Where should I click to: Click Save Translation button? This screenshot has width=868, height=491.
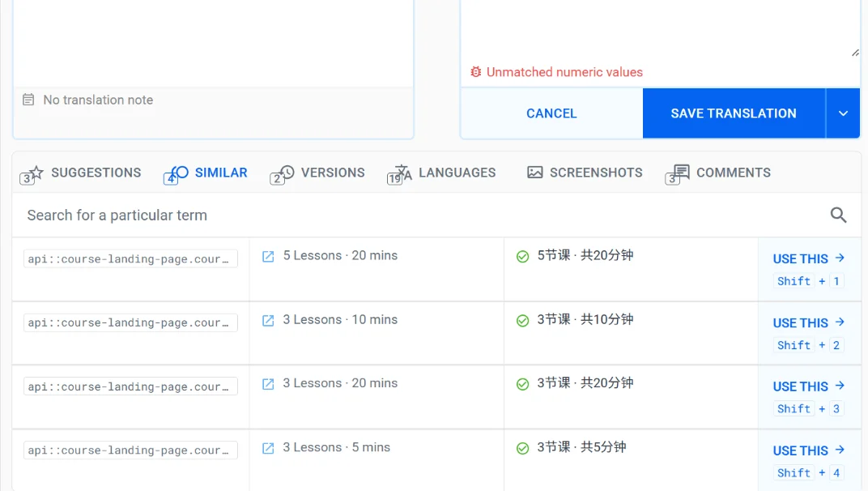pyautogui.click(x=733, y=113)
